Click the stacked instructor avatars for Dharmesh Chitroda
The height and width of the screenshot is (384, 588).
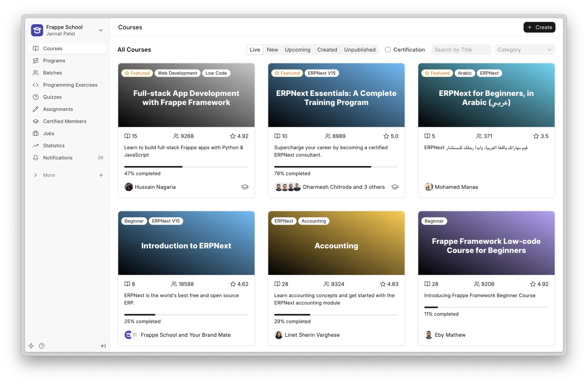pos(288,187)
